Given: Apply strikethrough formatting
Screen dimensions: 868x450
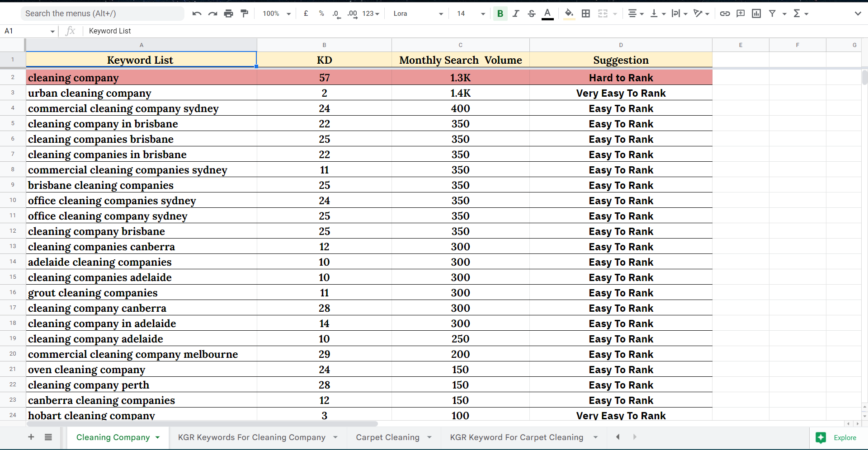Looking at the screenshot, I should (531, 14).
